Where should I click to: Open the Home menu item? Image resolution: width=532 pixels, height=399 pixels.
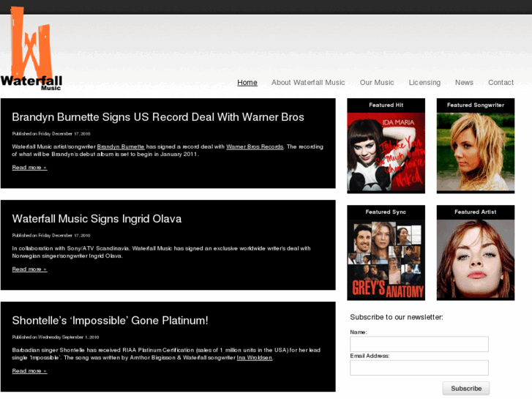[247, 83]
